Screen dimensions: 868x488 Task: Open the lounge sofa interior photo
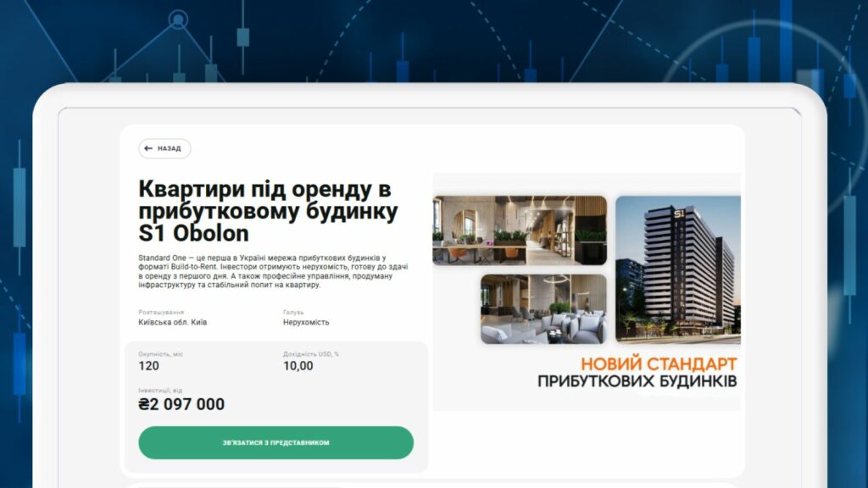coord(543,308)
